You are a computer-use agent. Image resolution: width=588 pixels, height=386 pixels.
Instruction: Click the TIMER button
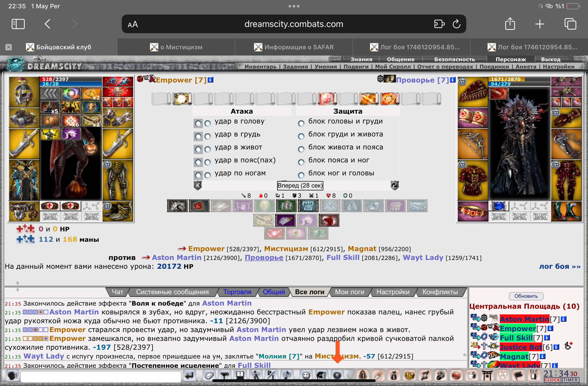click(x=570, y=380)
